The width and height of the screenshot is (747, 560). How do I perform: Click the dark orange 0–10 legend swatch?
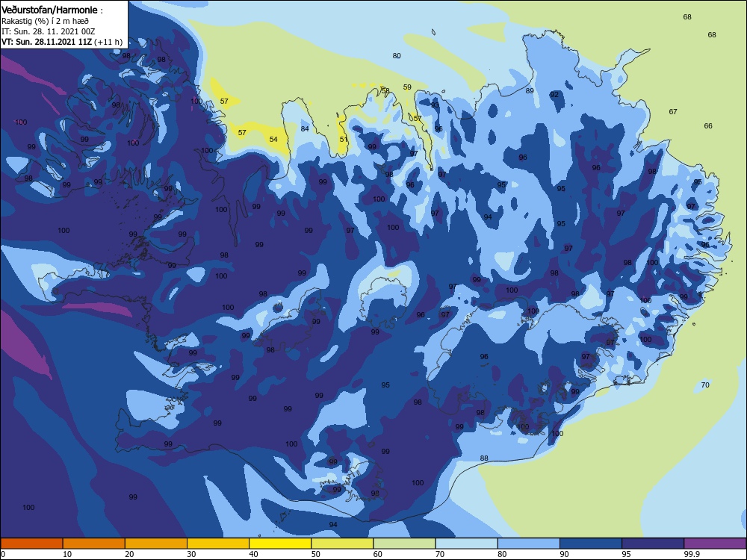click(x=31, y=544)
